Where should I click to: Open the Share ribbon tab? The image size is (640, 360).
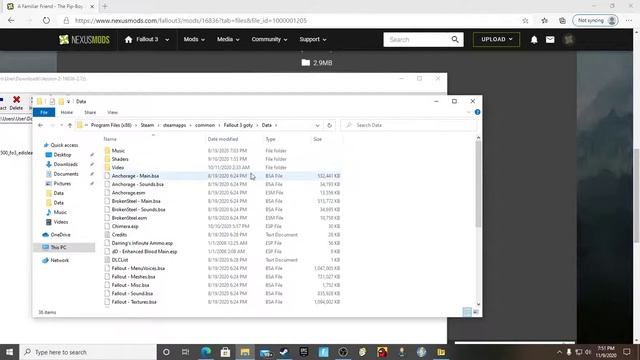pyautogui.click(x=90, y=112)
